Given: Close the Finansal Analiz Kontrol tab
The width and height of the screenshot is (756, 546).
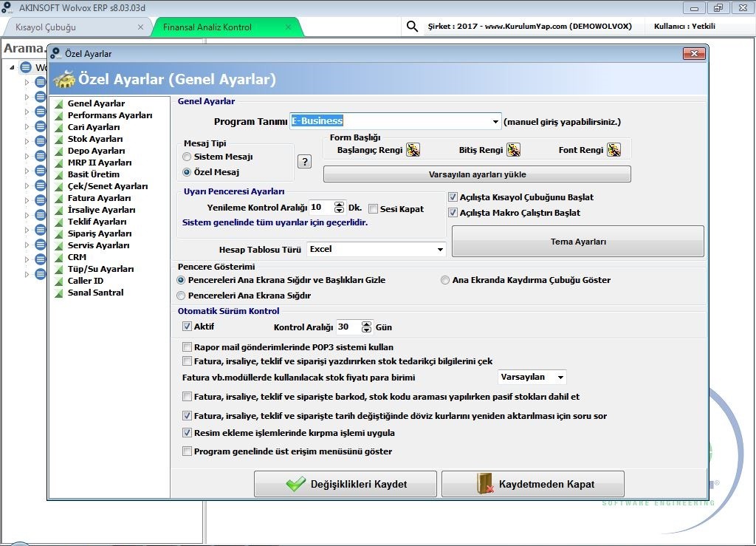Looking at the screenshot, I should pos(289,27).
